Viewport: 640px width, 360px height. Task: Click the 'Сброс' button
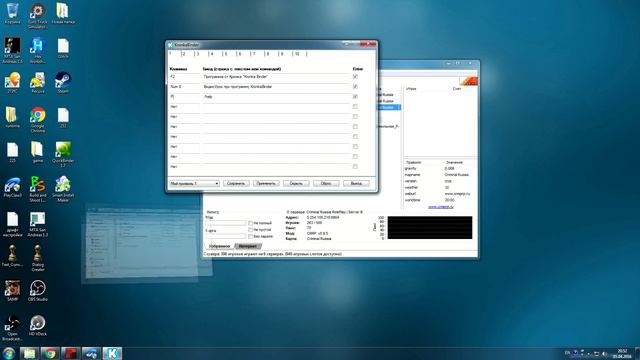point(326,184)
